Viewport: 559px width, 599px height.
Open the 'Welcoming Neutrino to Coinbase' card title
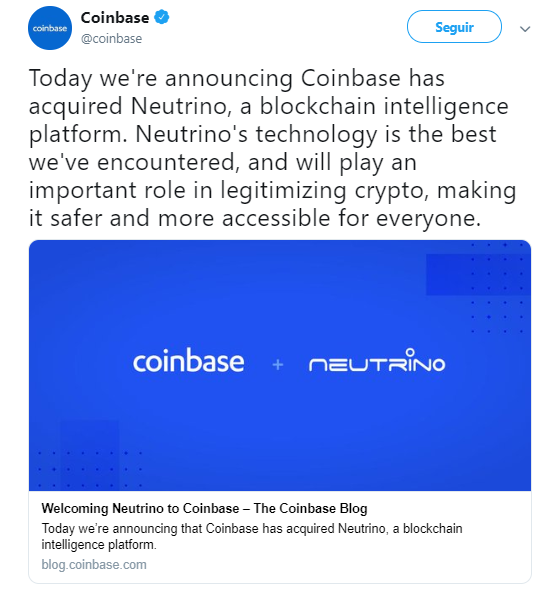pos(204,508)
